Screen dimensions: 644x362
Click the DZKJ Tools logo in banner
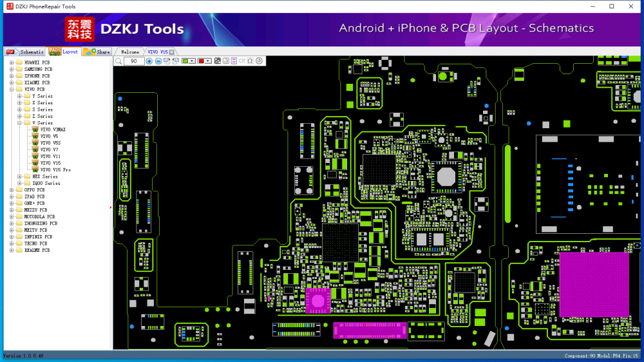pos(124,29)
